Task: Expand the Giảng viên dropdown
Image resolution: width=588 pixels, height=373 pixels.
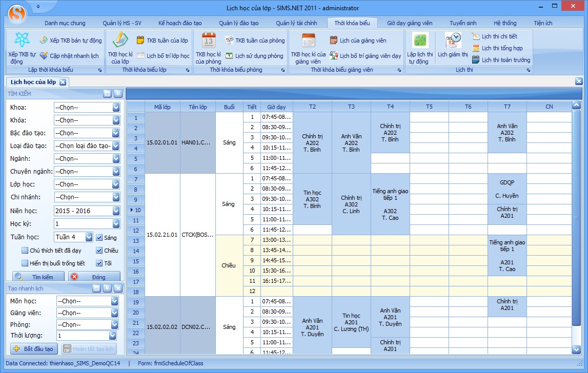Action: point(114,313)
